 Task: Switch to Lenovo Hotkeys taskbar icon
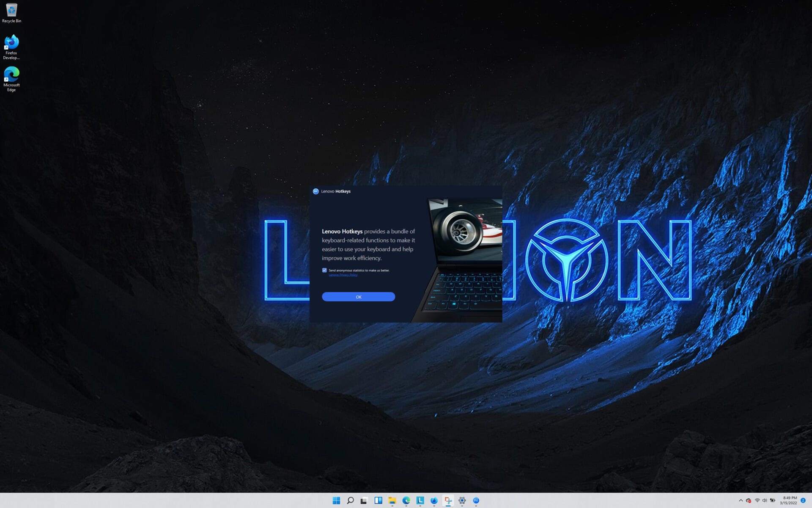[x=476, y=500]
